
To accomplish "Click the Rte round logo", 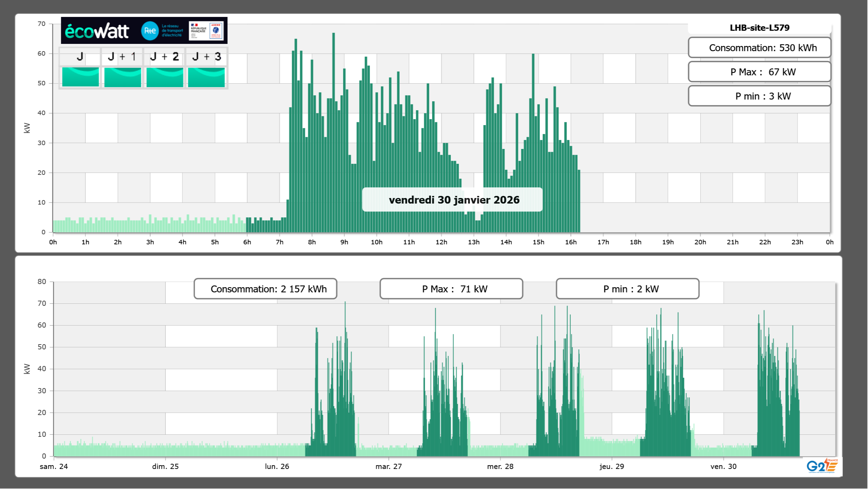I will pos(150,31).
